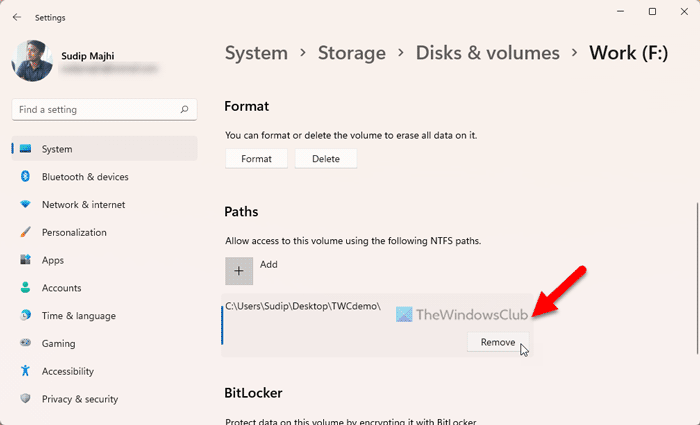Open Network & internet icon
Image resolution: width=700 pixels, height=425 pixels.
click(x=25, y=205)
